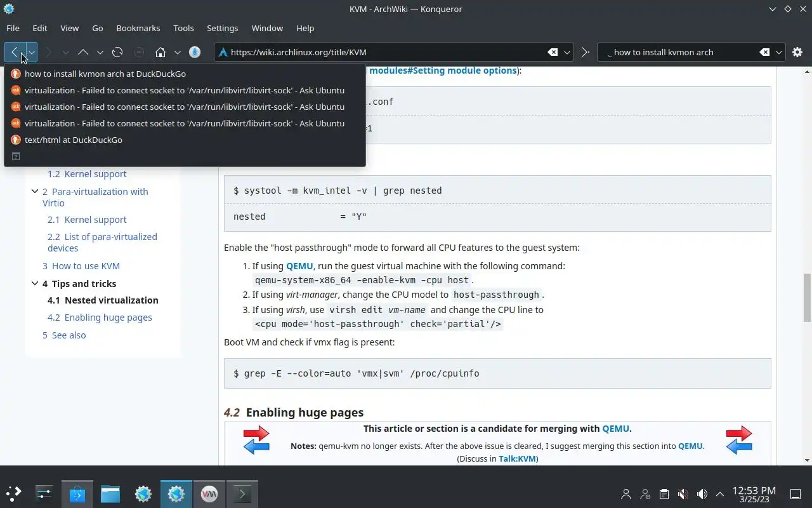Click the Forward navigation arrow

coord(49,52)
